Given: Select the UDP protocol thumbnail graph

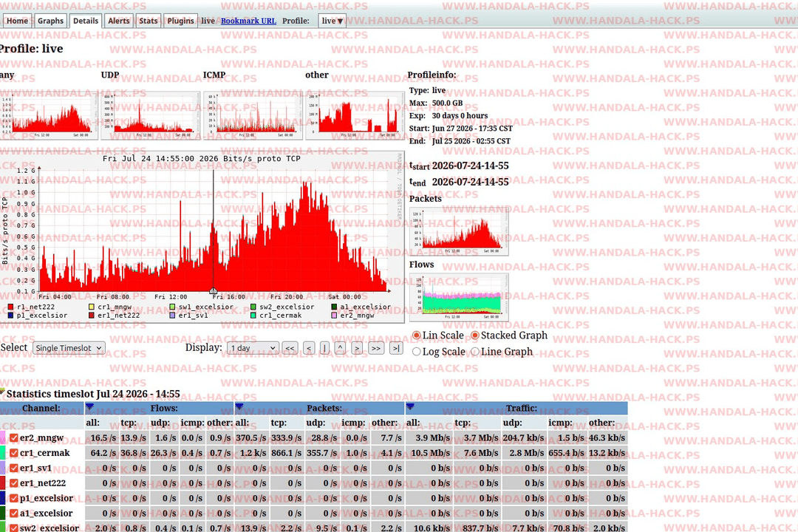Looking at the screenshot, I should point(150,115).
